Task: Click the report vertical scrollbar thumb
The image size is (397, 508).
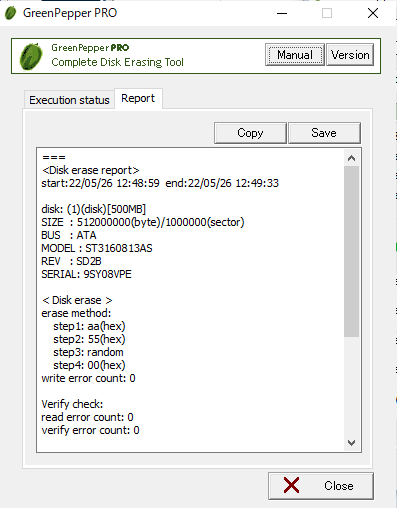Action: pyautogui.click(x=351, y=251)
